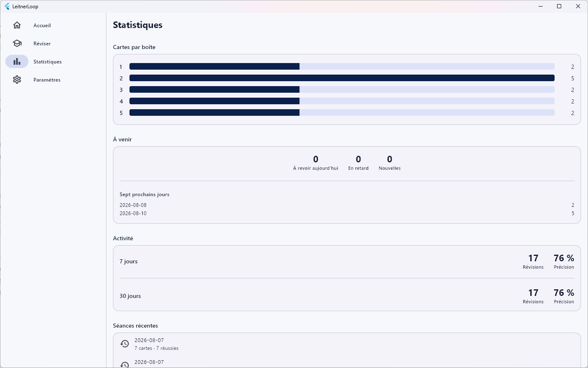Screen dimensions: 588x368
Task: Open the Paramètres navigation label
Action: click(x=47, y=80)
